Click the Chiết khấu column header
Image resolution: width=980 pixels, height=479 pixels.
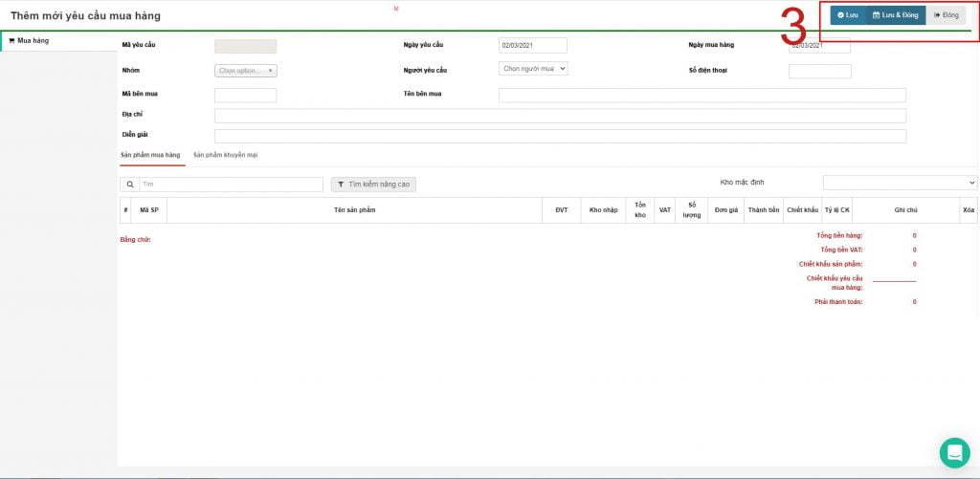tap(803, 210)
